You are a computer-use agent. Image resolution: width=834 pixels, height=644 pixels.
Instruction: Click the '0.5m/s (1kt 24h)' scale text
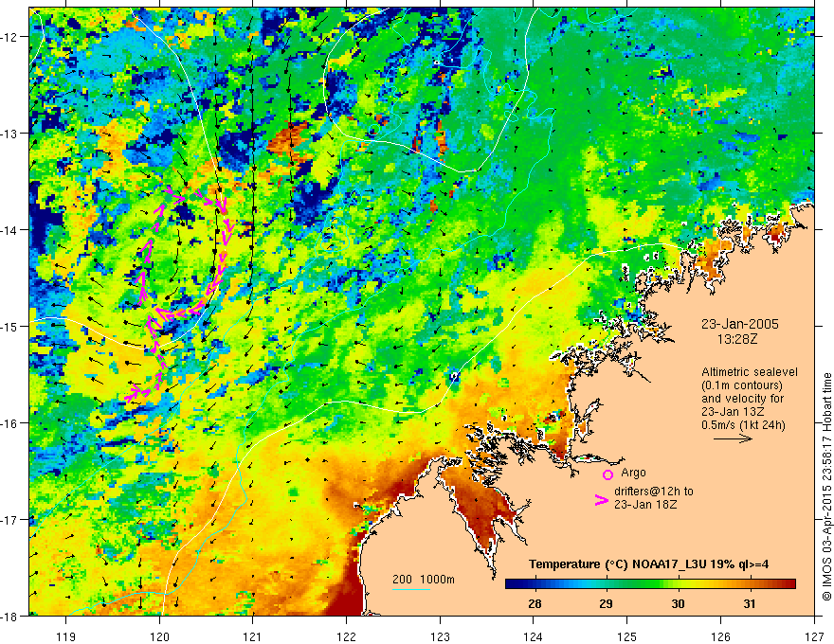[x=743, y=425]
